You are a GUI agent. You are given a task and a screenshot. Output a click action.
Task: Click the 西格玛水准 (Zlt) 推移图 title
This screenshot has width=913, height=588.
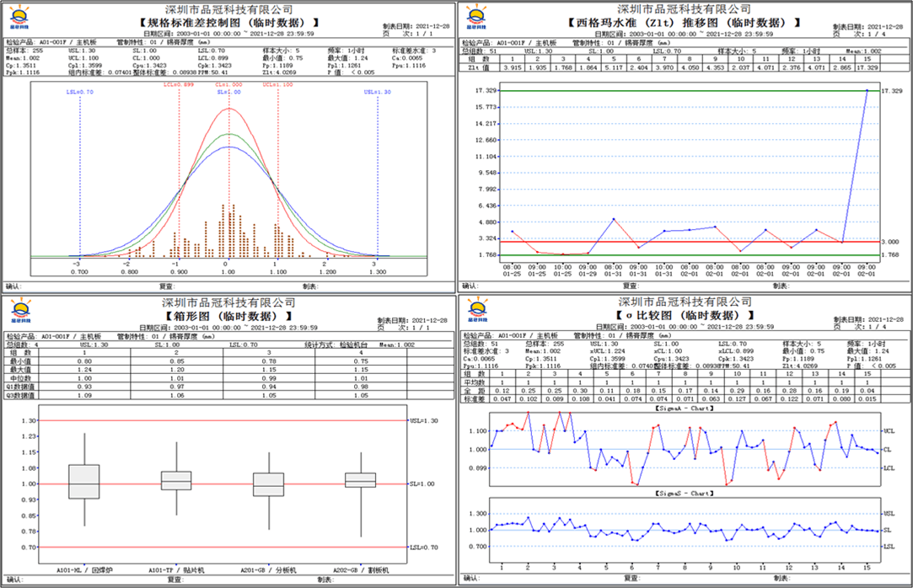684,23
